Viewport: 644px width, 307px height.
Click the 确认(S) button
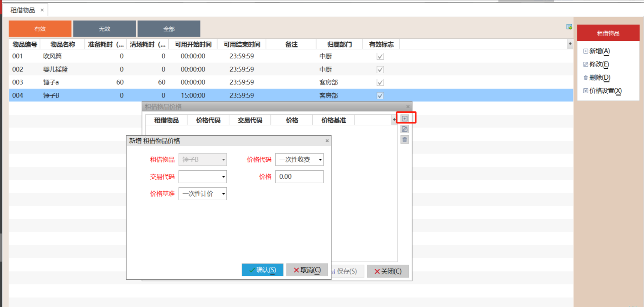(x=262, y=270)
